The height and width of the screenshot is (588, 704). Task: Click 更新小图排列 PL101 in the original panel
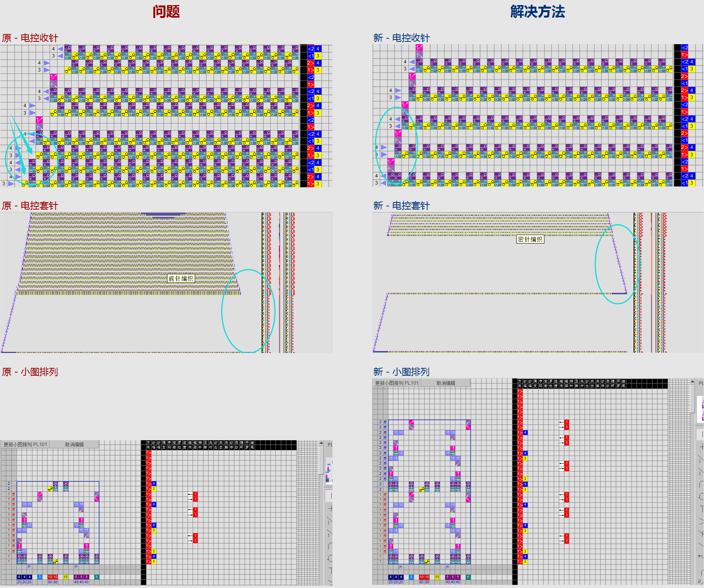pos(25,445)
